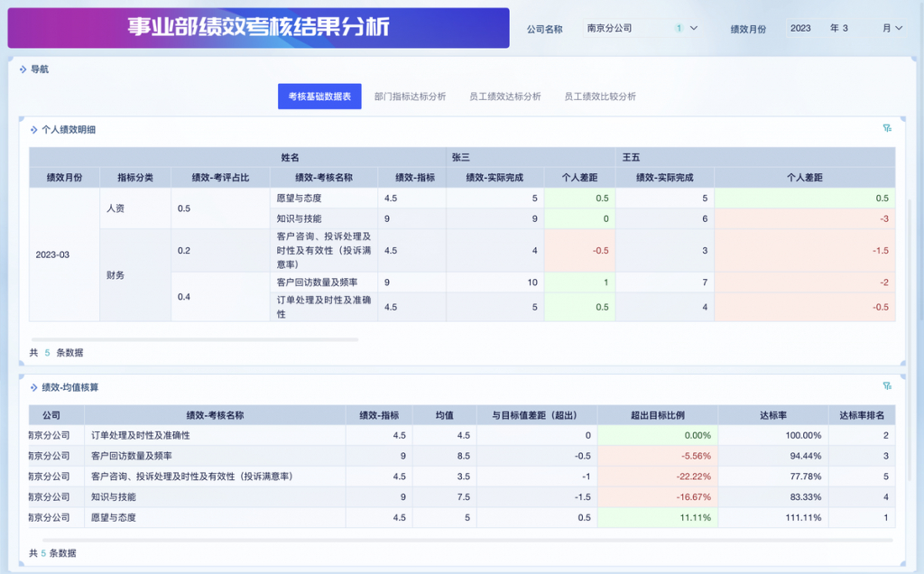Open the 员工绩效达标分析 tab
This screenshot has width=924, height=574.
pos(504,97)
